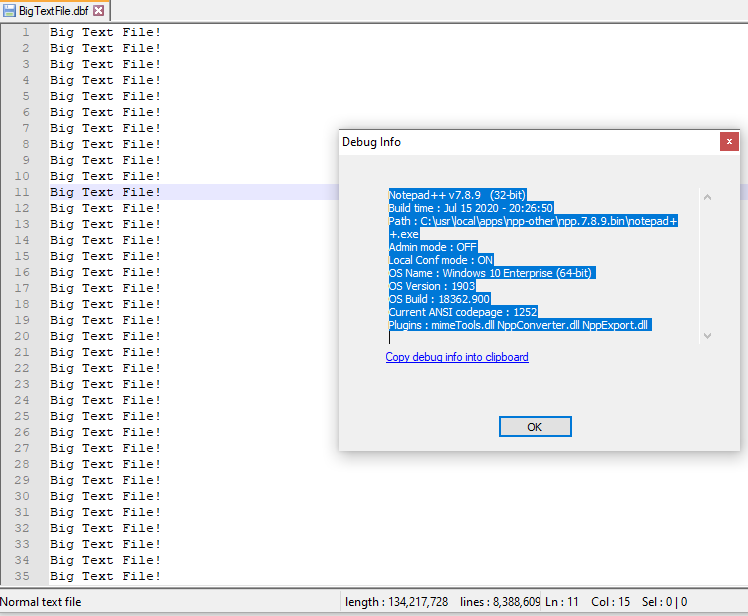This screenshot has height=616, width=748.
Task: Select the BigTextFile.dbf document tab
Action: point(53,10)
